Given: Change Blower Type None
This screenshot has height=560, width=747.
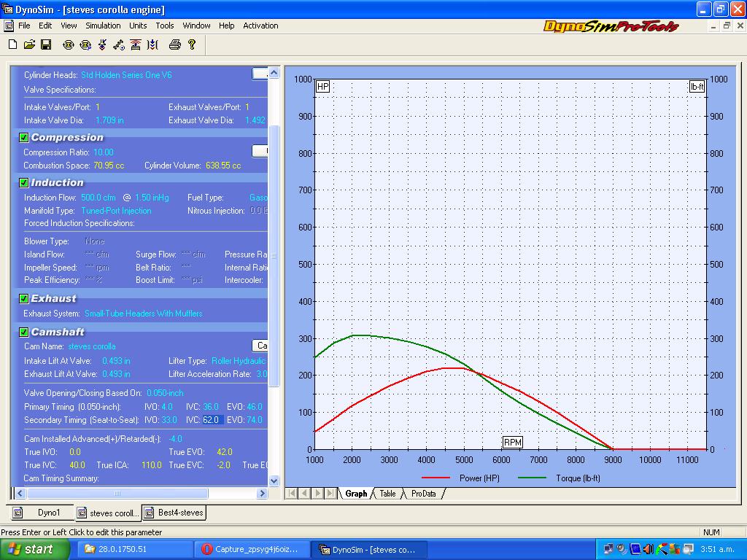Looking at the screenshot, I should (x=94, y=241).
